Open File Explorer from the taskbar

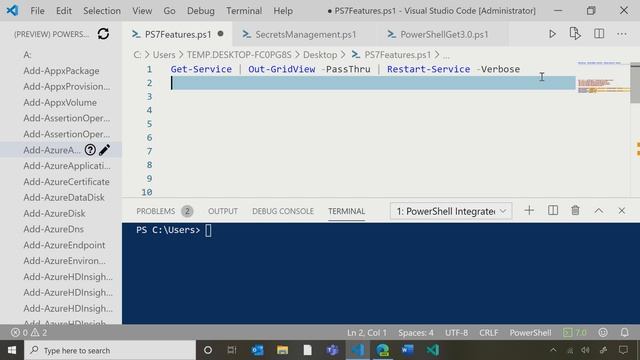pyautogui.click(x=282, y=350)
